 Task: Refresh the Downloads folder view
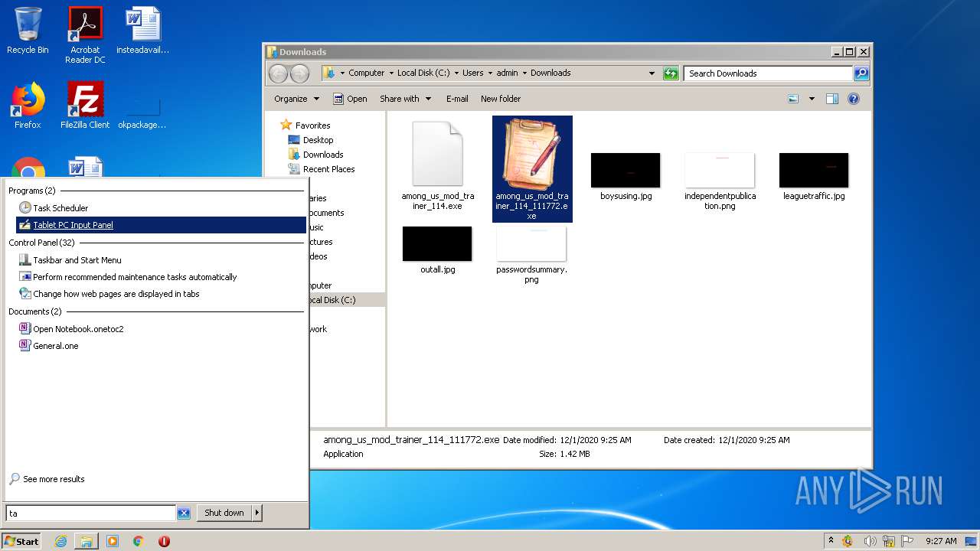click(x=671, y=73)
